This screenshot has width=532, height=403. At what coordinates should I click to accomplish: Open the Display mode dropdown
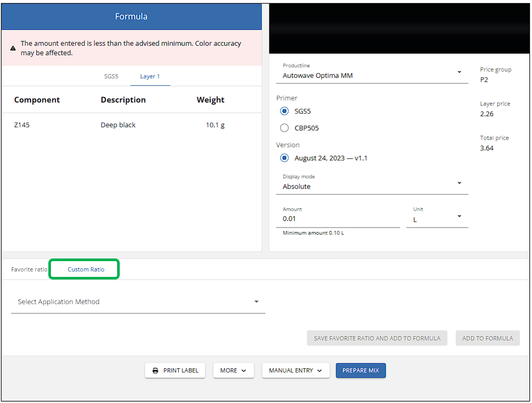coord(372,183)
